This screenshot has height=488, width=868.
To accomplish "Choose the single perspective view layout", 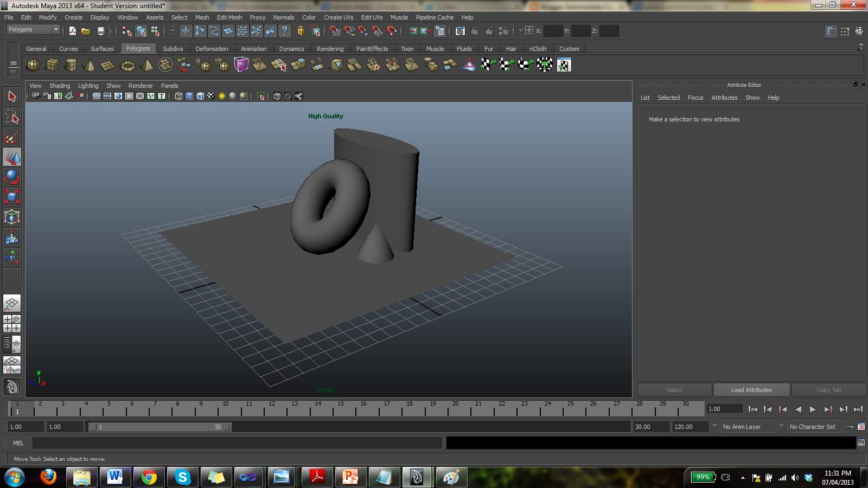I will 12,303.
